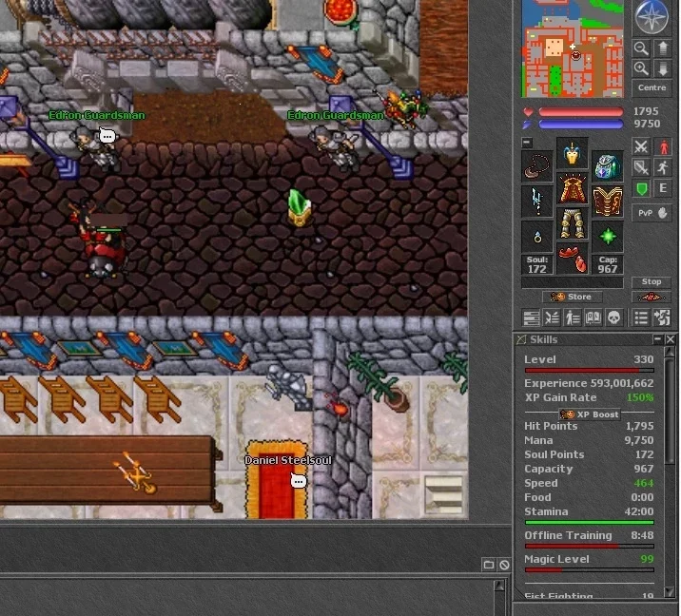The height and width of the screenshot is (616, 681).
Task: Toggle the skills window icon
Action: point(531,318)
